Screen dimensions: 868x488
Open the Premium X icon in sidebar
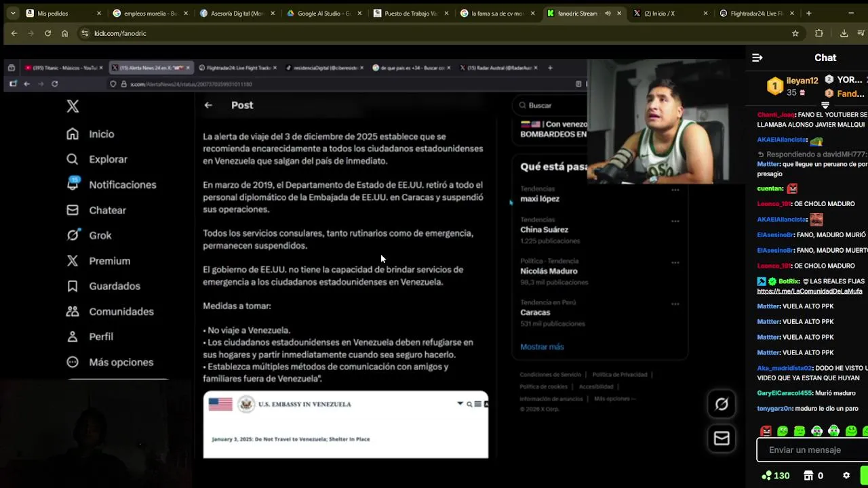[x=73, y=261]
